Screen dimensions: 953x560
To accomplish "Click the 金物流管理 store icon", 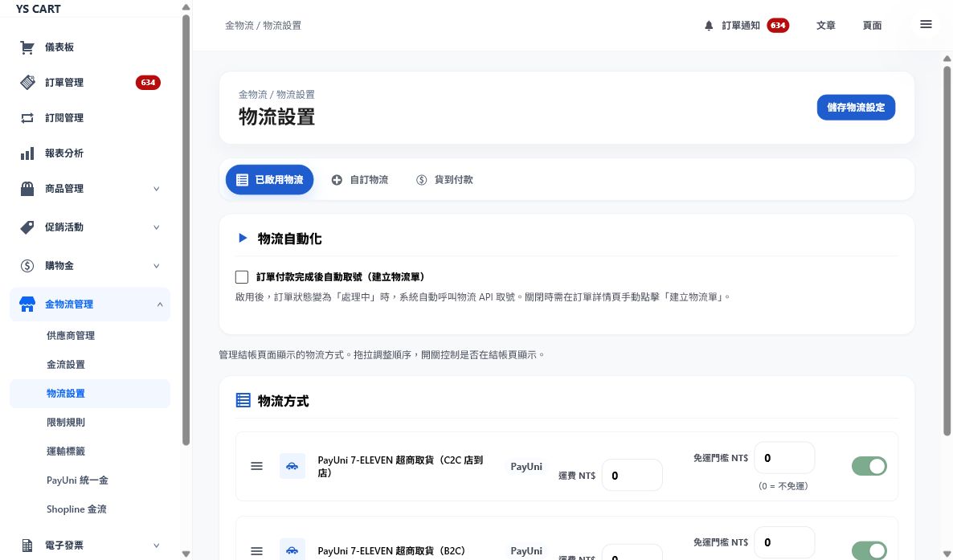I will coord(27,304).
